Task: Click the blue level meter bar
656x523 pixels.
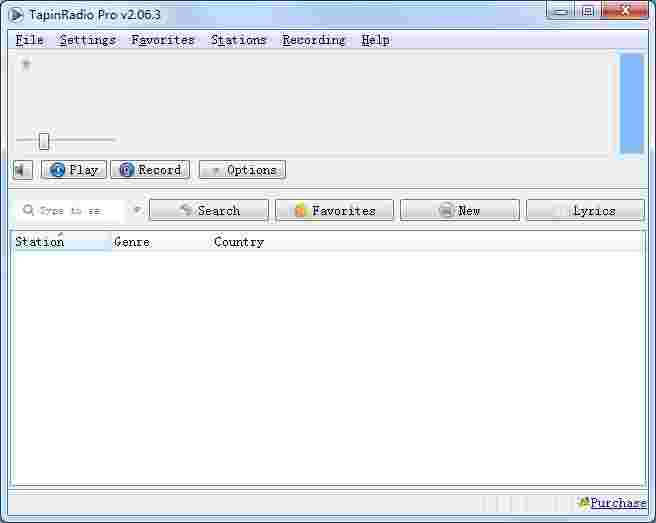Action: 632,103
